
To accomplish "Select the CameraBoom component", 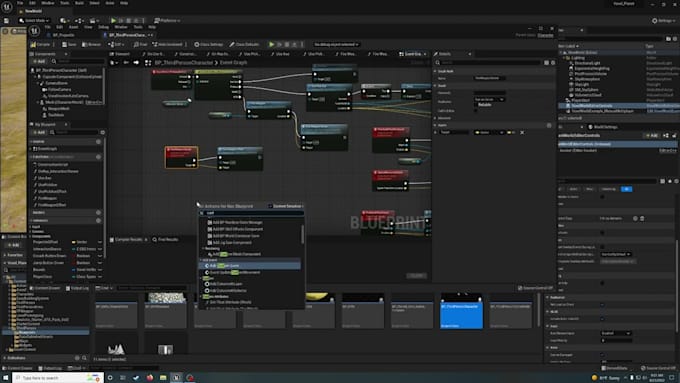I will tap(56, 83).
